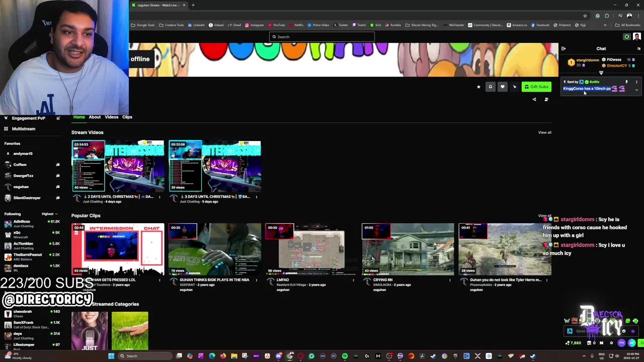This screenshot has width=644, height=362.
Task: Play the 3 DAYS UNTIL CHRISTMAS stream video
Action: (215, 166)
